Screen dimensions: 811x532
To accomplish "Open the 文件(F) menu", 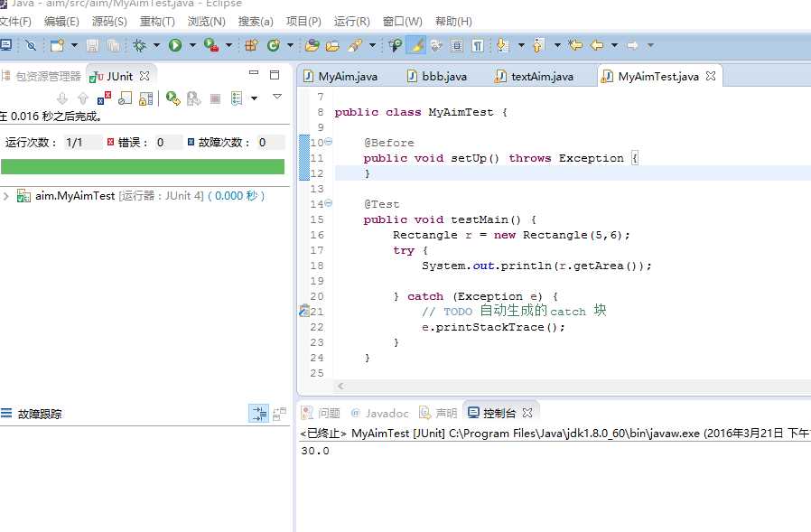I will click(x=15, y=21).
